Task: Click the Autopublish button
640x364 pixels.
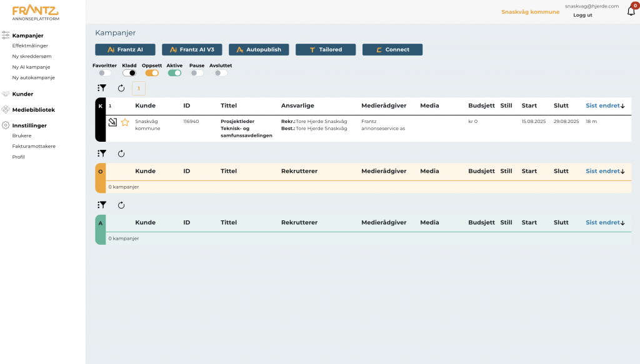Action: tap(259, 49)
